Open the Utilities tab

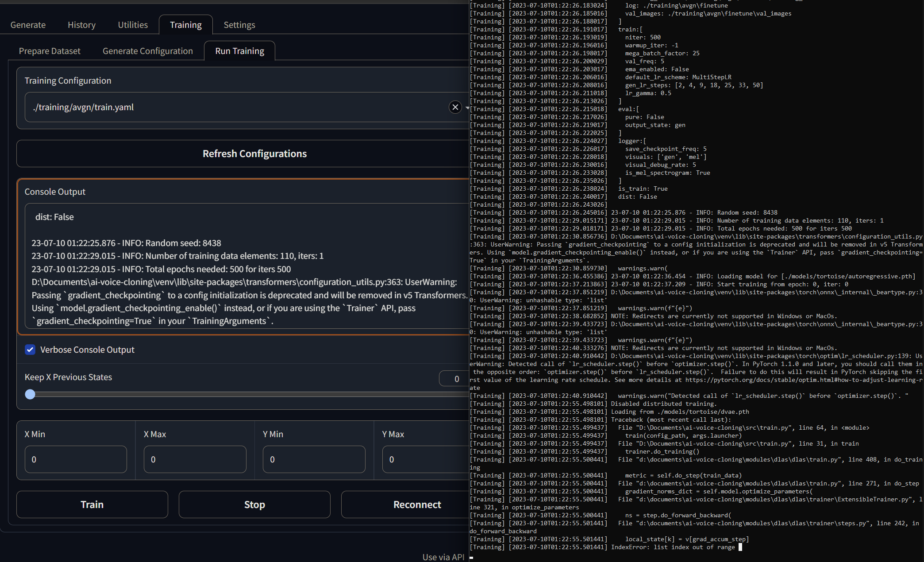133,25
